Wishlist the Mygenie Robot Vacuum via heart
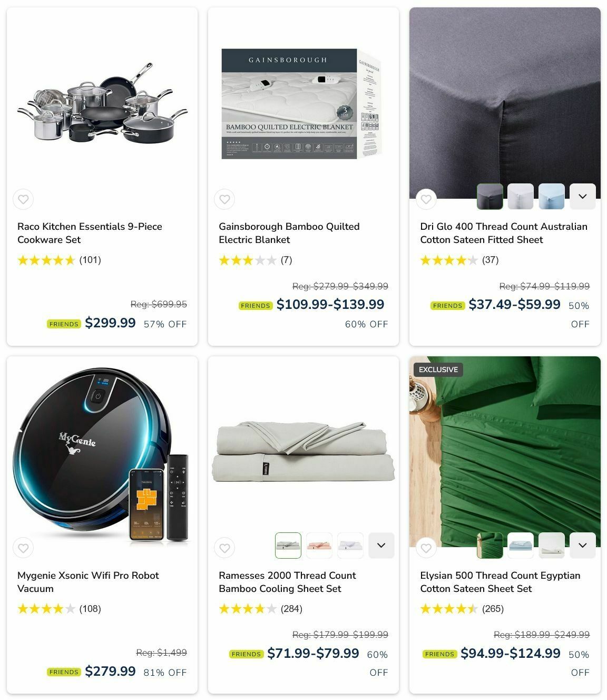The height and width of the screenshot is (700, 607). click(23, 548)
